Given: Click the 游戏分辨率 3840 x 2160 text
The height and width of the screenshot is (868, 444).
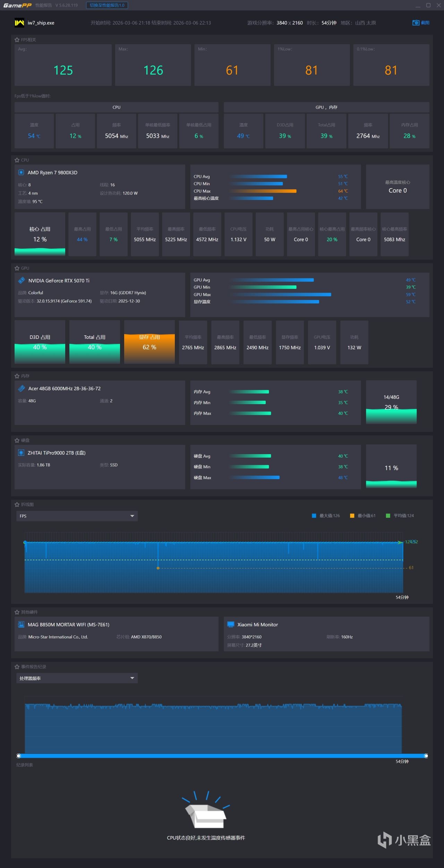Looking at the screenshot, I should coord(275,23).
